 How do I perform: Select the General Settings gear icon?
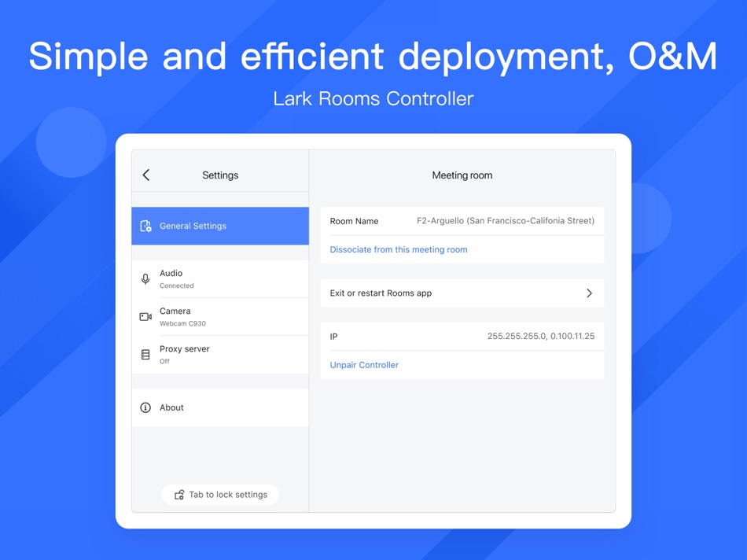(145, 226)
